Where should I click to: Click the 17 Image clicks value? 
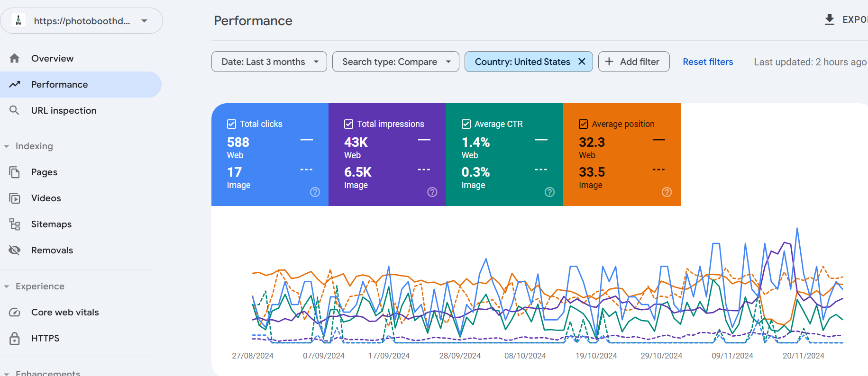(x=234, y=172)
